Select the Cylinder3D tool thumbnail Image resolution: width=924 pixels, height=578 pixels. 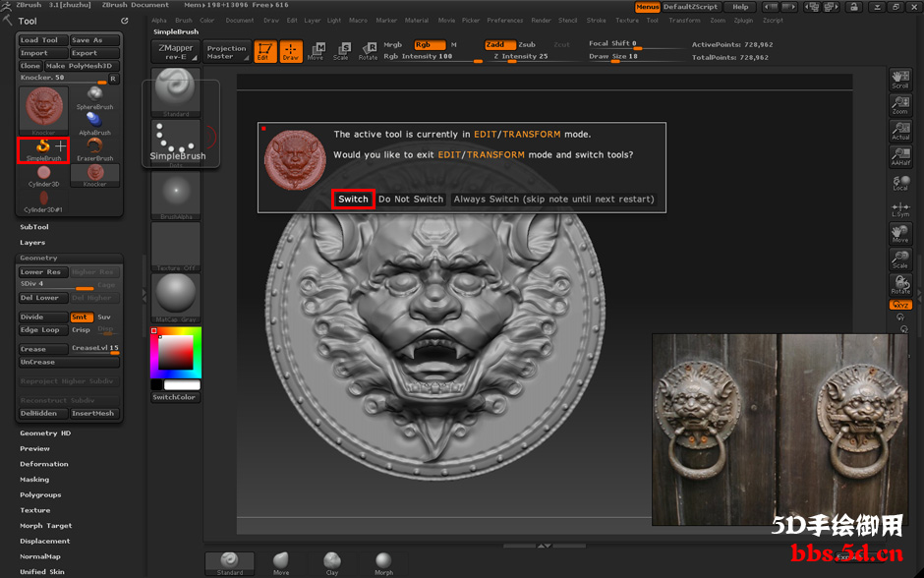43,176
